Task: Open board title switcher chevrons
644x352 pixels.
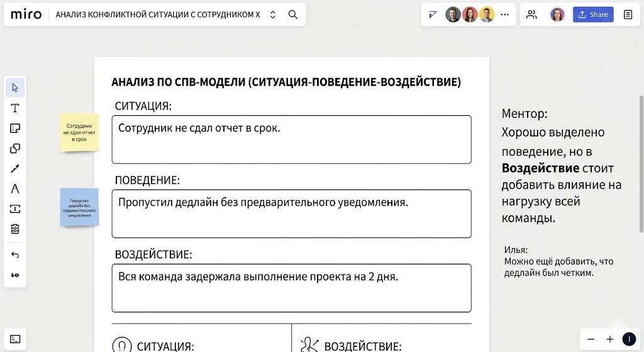Action: 273,15
